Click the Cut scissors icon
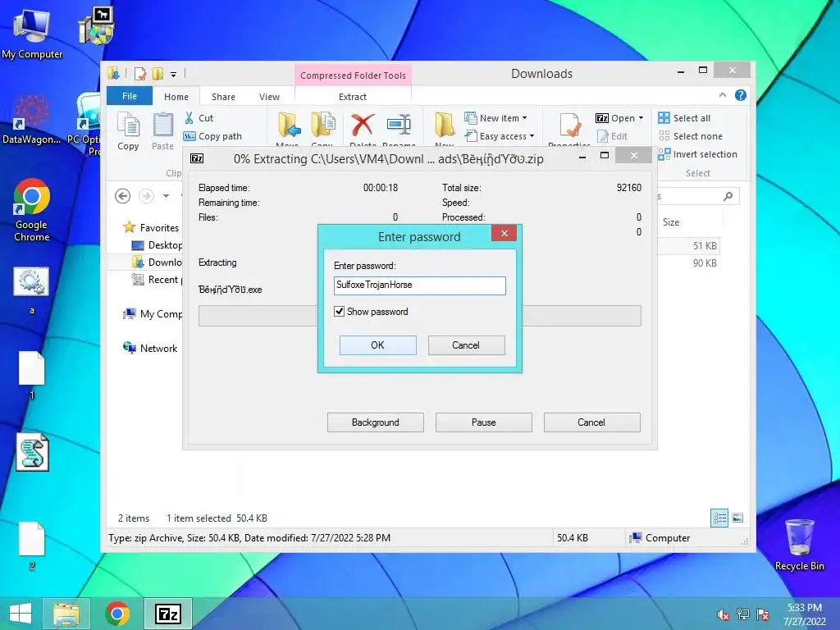Screen dimensions: 840x630 pyautogui.click(x=189, y=118)
